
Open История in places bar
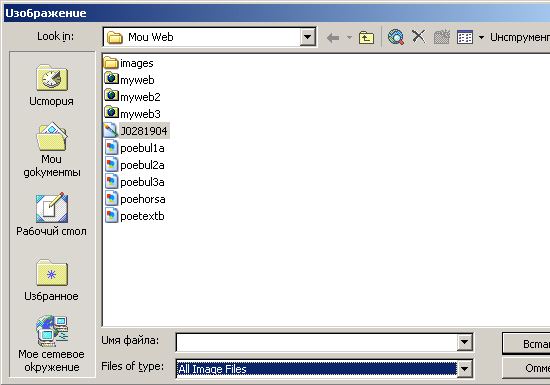pyautogui.click(x=52, y=85)
